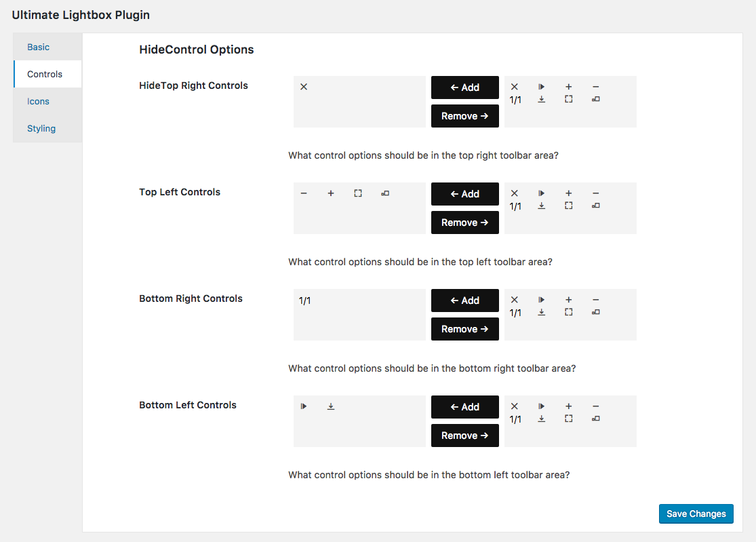
Task: Select play icon in Bottom Left selected list
Action: (304, 406)
